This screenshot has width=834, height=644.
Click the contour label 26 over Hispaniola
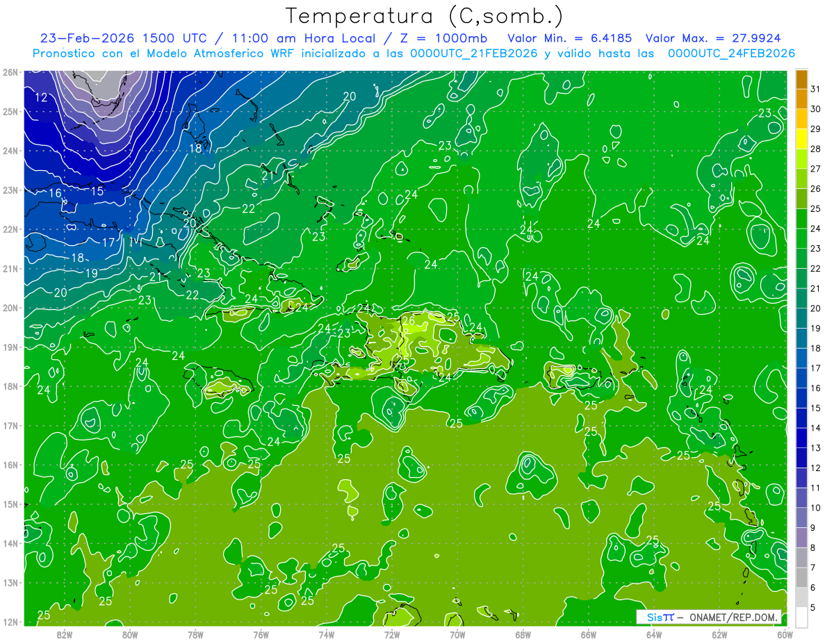coord(408,321)
